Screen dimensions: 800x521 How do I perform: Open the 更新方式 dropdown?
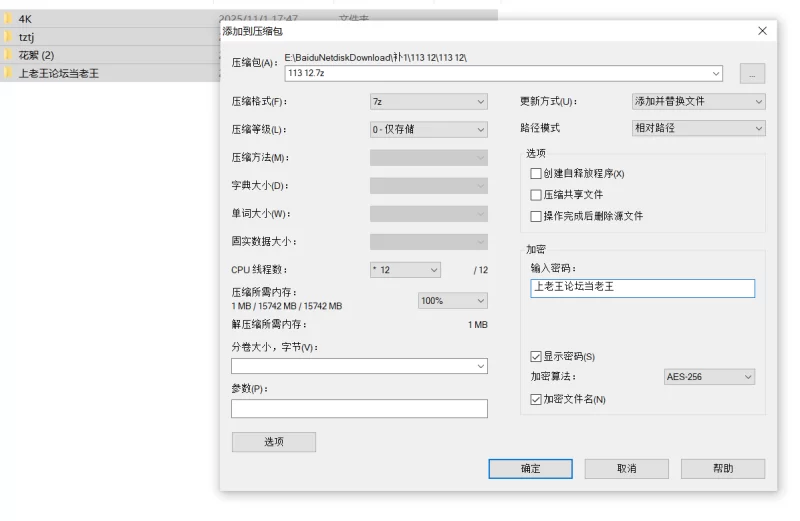pos(698,101)
